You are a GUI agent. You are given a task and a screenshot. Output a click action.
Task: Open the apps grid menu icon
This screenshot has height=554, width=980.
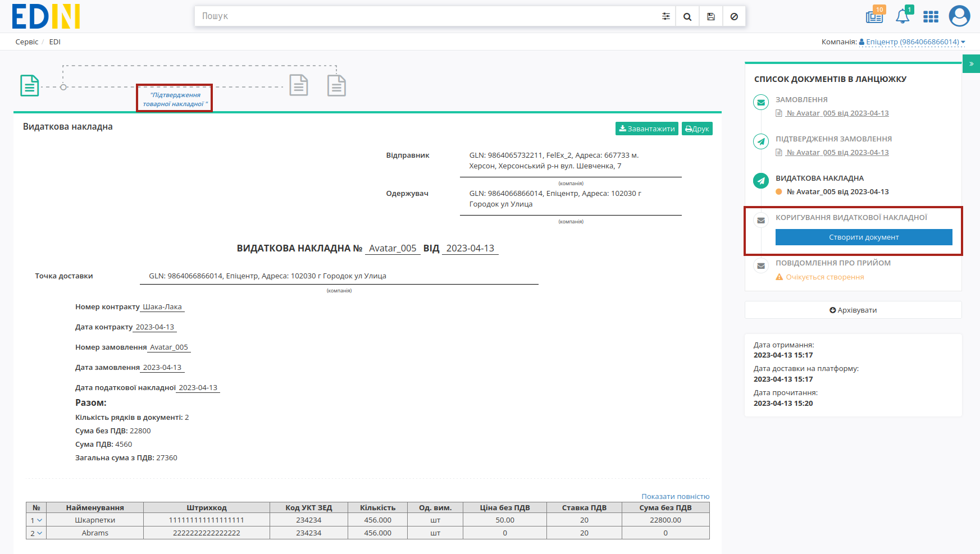931,17
